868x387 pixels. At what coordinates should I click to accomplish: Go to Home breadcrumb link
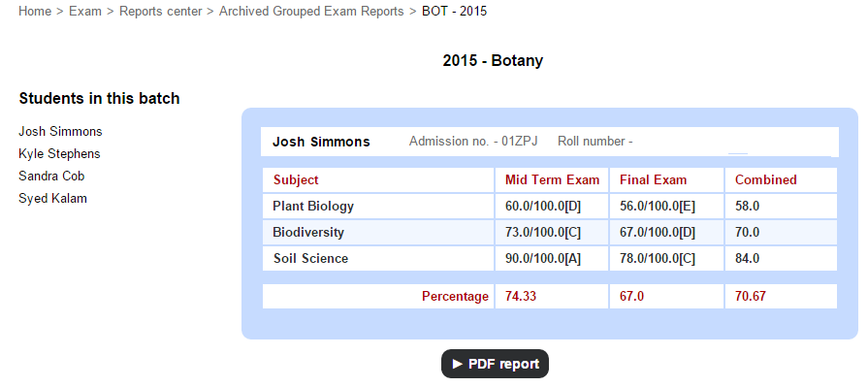pyautogui.click(x=35, y=11)
